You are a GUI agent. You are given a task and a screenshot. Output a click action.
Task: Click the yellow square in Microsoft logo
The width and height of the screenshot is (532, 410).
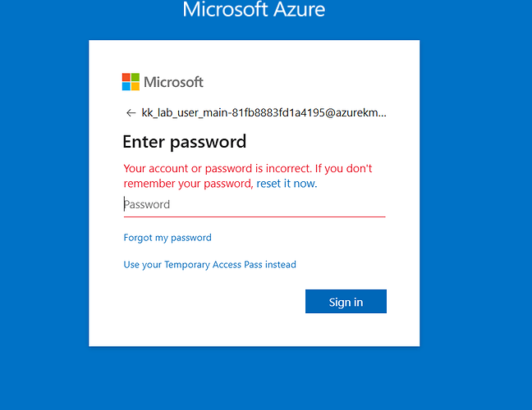point(135,86)
